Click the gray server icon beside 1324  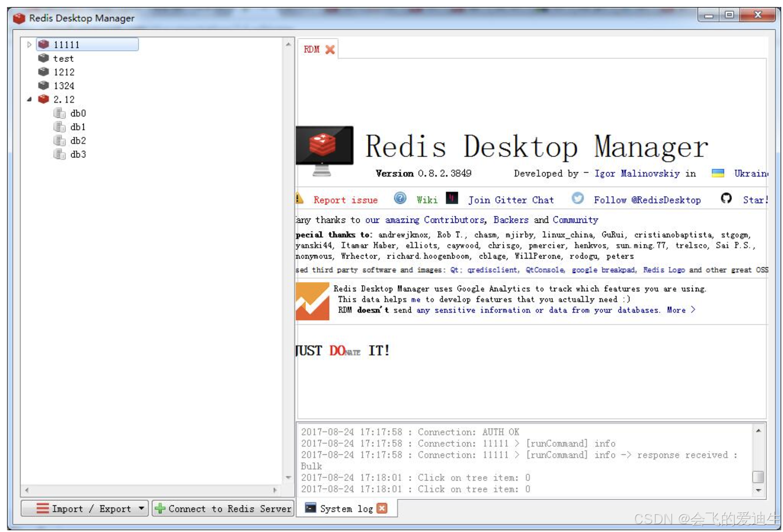[x=44, y=85]
